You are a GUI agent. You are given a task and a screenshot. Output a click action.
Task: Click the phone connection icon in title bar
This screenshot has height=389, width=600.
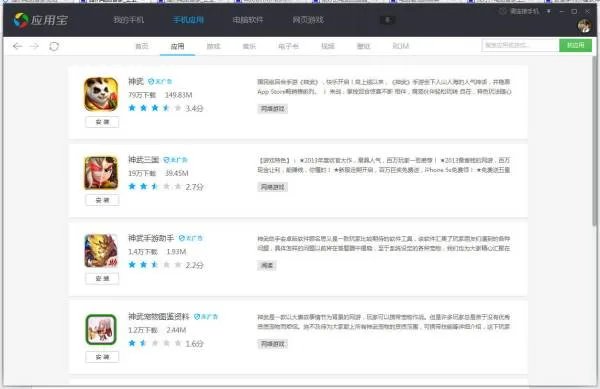[503, 11]
